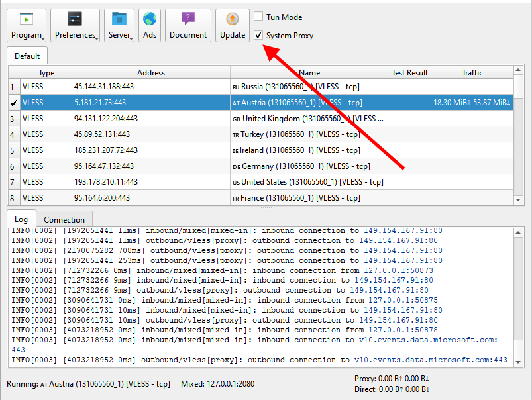Click server list scrollbar down arrow

click(x=518, y=200)
